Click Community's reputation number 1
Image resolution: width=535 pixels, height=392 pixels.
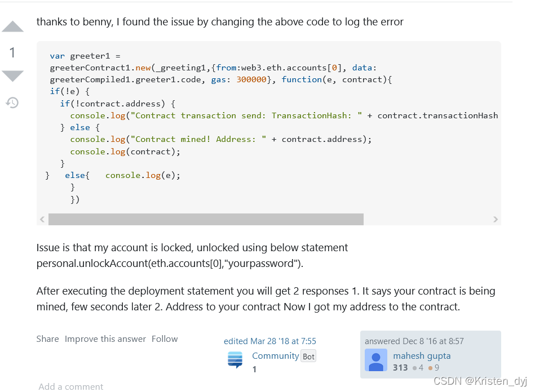point(255,369)
